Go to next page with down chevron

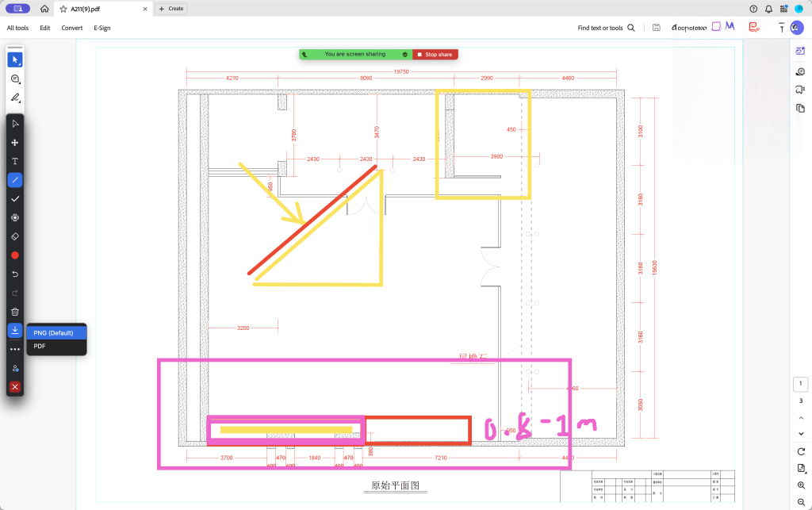(x=801, y=433)
